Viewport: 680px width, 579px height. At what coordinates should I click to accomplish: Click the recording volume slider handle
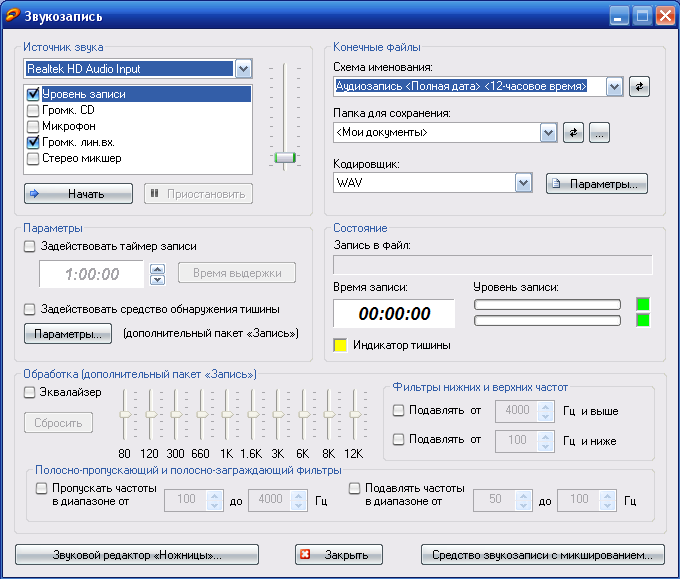click(286, 158)
